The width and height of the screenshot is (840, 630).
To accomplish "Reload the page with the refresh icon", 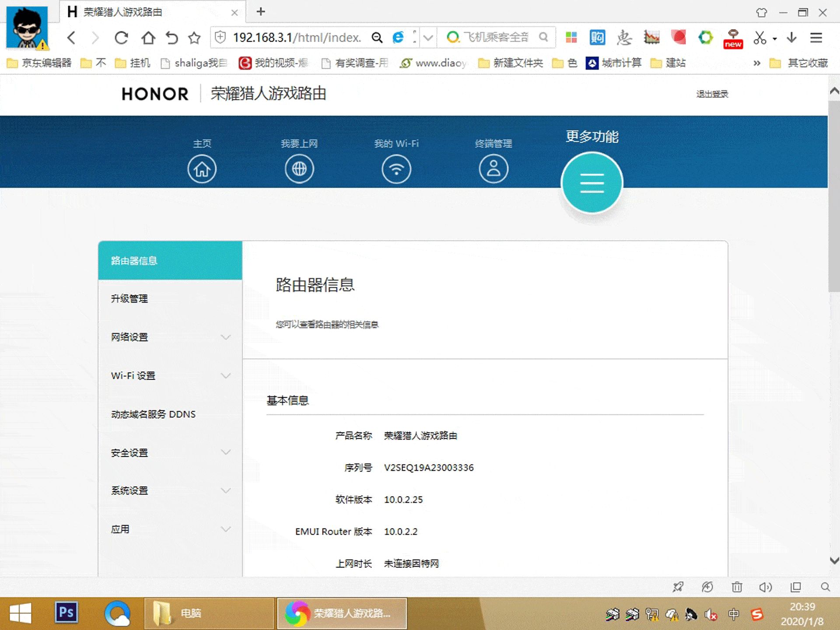I will (121, 38).
